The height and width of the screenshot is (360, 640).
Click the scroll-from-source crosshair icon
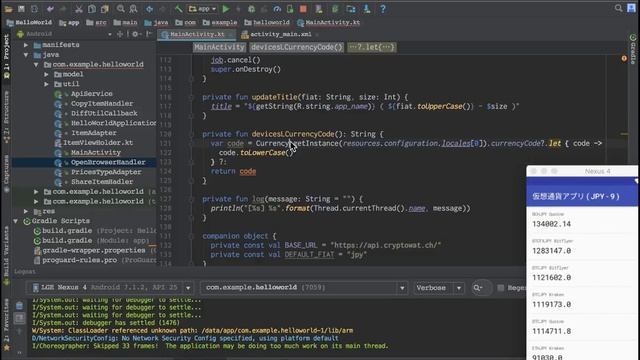(120, 34)
